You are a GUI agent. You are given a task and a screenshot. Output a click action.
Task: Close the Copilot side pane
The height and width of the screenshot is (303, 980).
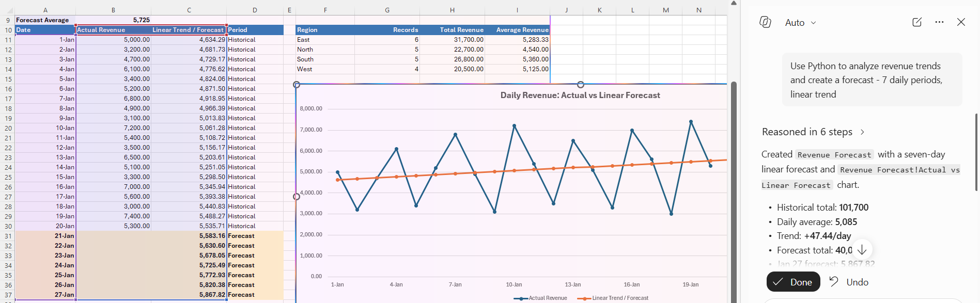pyautogui.click(x=961, y=22)
